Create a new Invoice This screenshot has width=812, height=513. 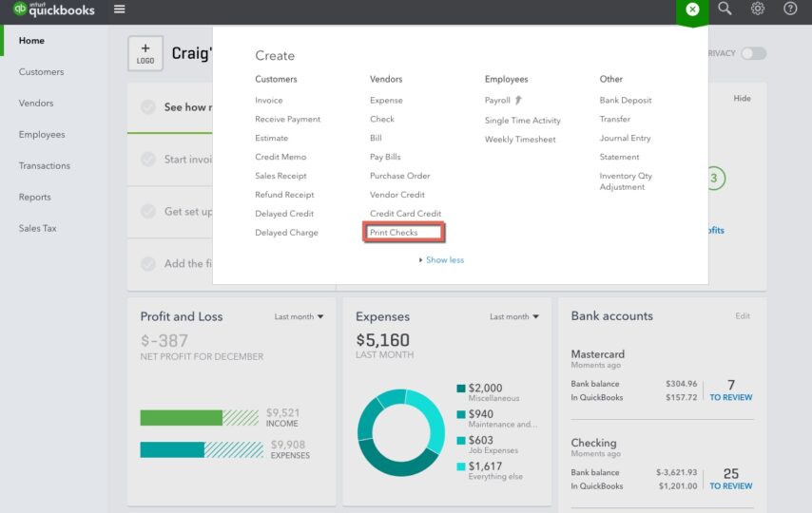269,101
